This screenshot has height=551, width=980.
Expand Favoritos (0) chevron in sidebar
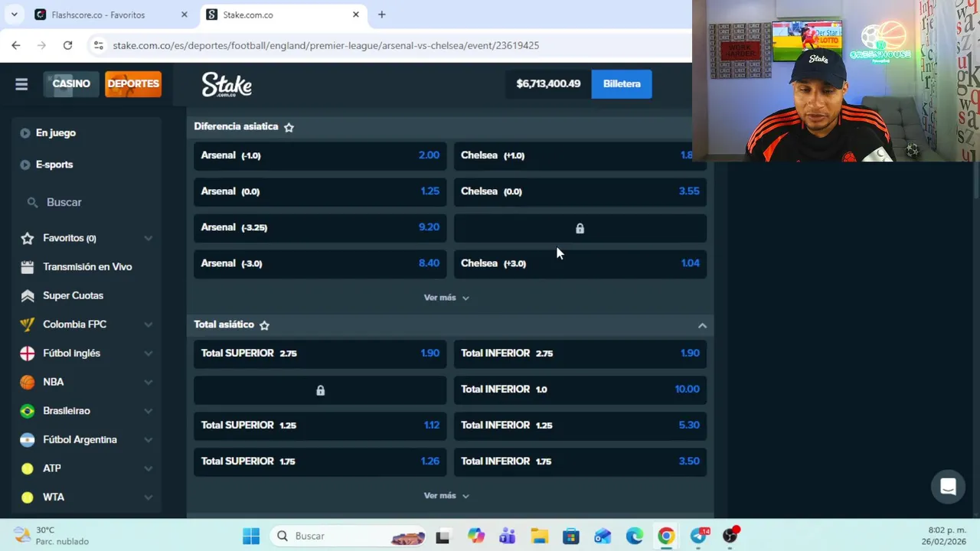click(x=148, y=238)
